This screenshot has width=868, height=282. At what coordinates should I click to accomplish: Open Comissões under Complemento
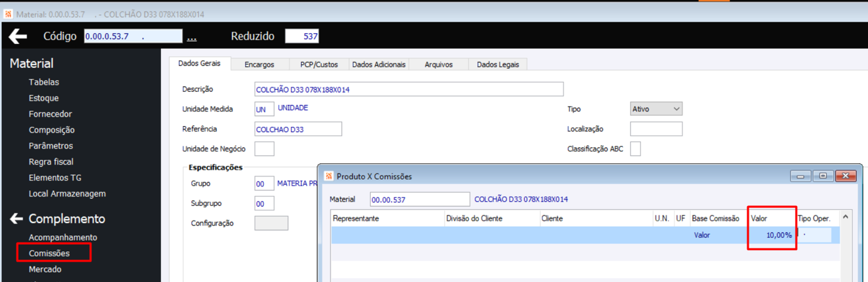49,253
